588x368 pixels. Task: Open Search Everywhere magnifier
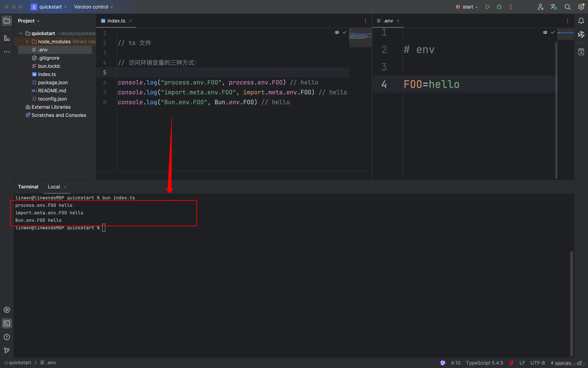567,7
